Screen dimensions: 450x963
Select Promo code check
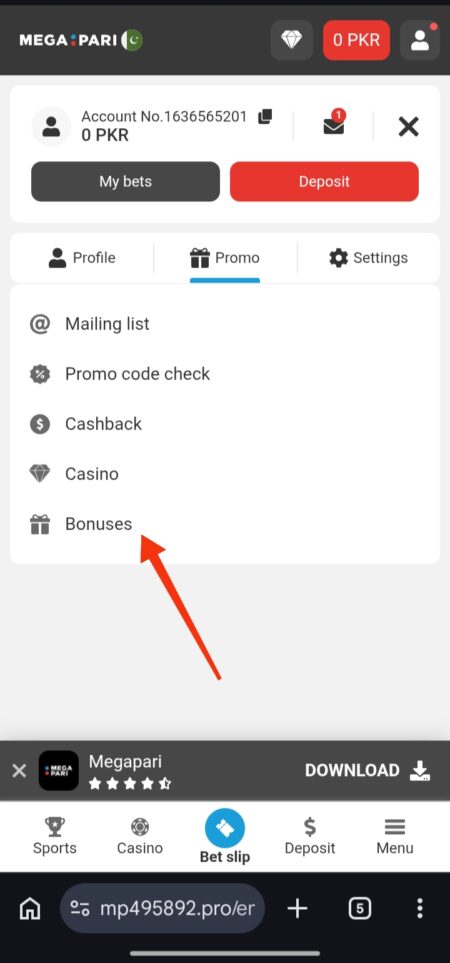point(225,373)
